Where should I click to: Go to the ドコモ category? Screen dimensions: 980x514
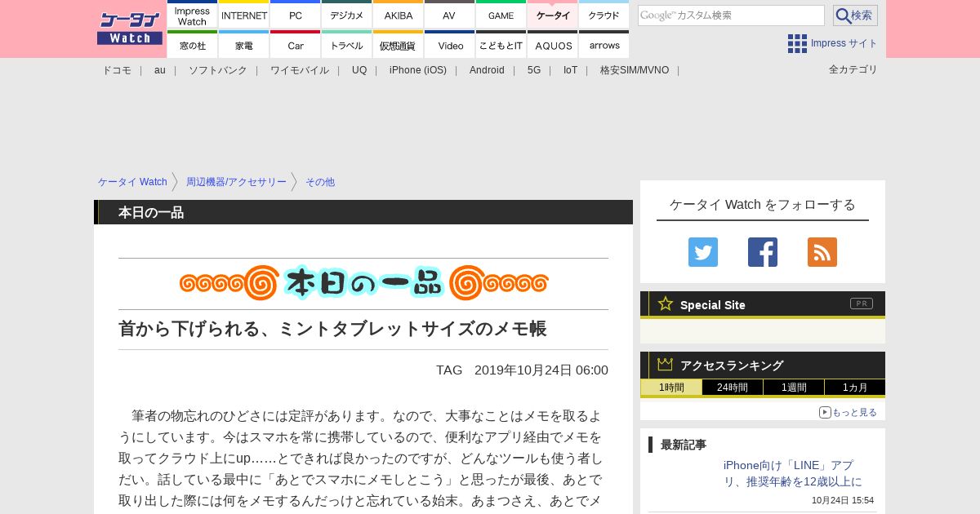[x=117, y=70]
